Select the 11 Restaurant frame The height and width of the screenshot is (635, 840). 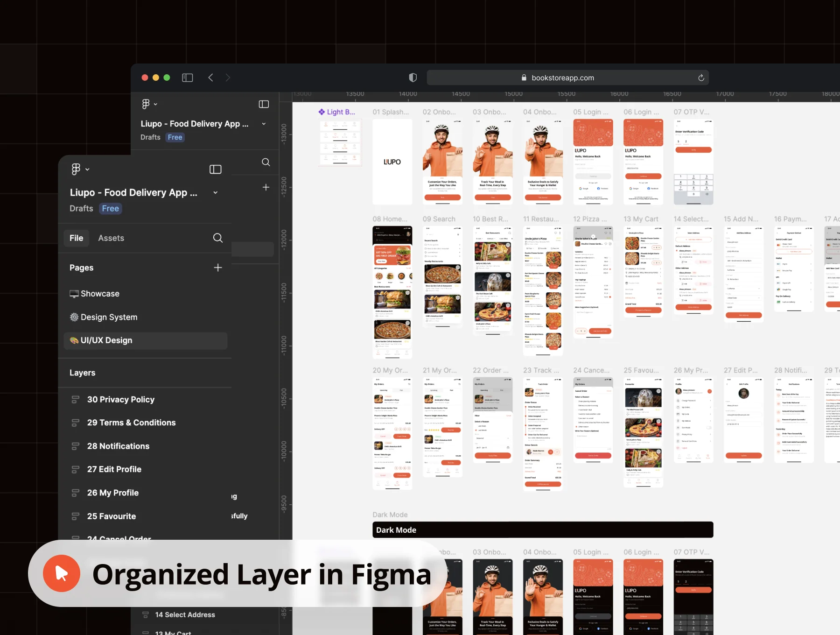pos(543,291)
